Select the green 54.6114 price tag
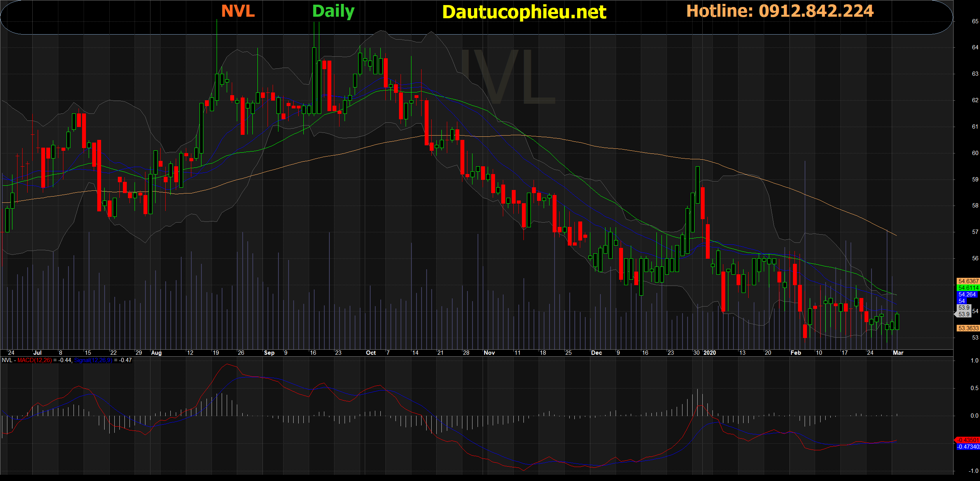The height and width of the screenshot is (481, 980). coord(968,288)
